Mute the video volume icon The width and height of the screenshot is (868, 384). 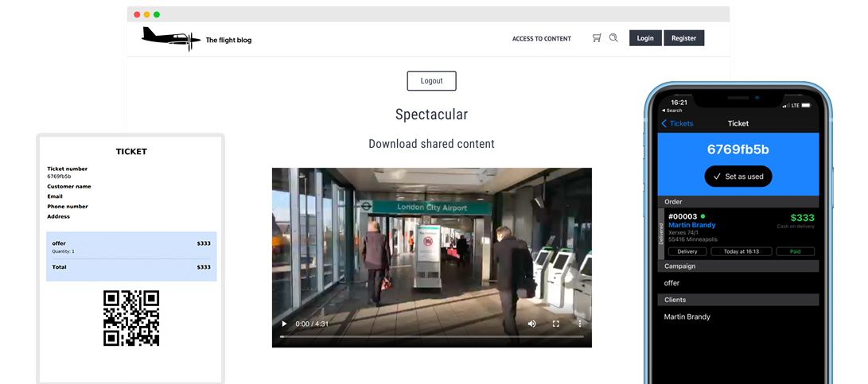532,324
